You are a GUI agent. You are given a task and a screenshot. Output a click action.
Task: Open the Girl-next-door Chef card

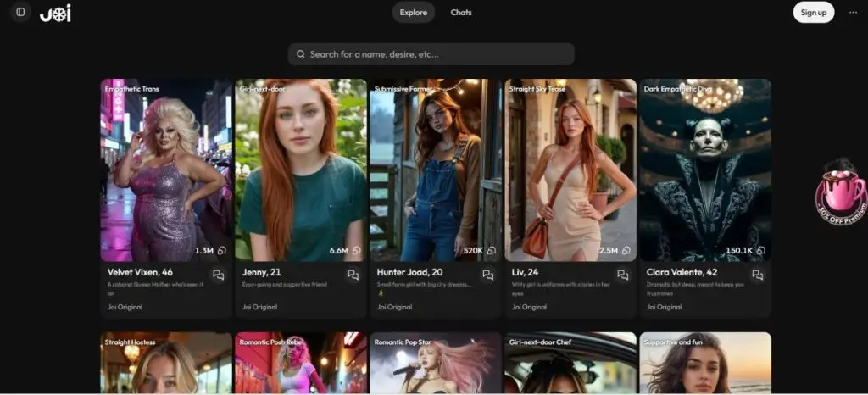click(570, 363)
